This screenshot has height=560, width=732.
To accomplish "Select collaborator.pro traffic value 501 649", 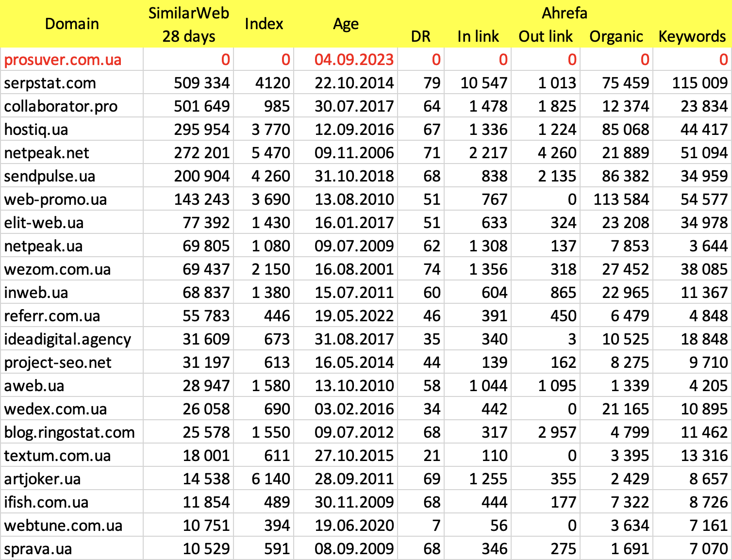I will click(201, 106).
